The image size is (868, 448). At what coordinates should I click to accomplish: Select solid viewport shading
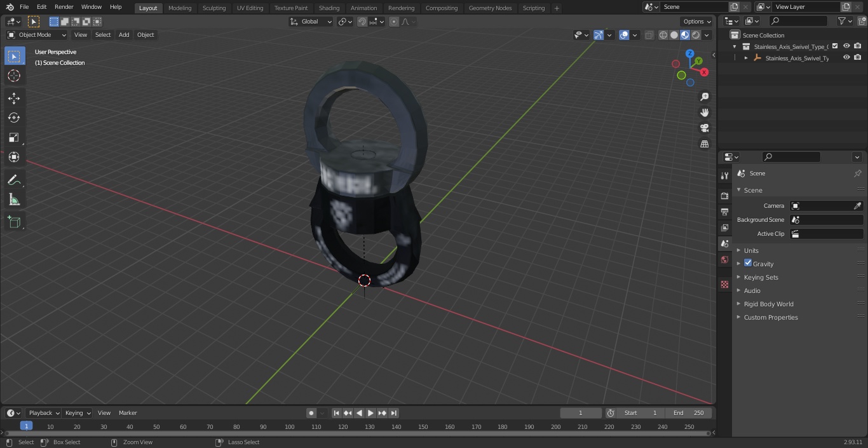tap(674, 35)
